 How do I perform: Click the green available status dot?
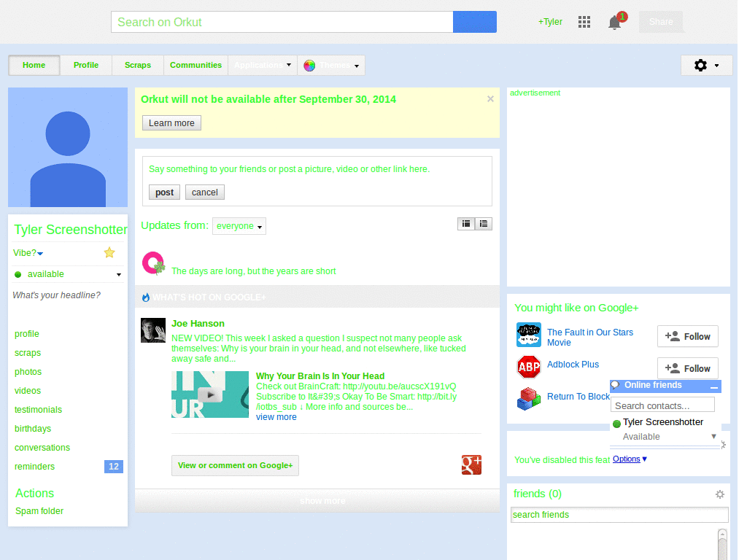click(18, 274)
